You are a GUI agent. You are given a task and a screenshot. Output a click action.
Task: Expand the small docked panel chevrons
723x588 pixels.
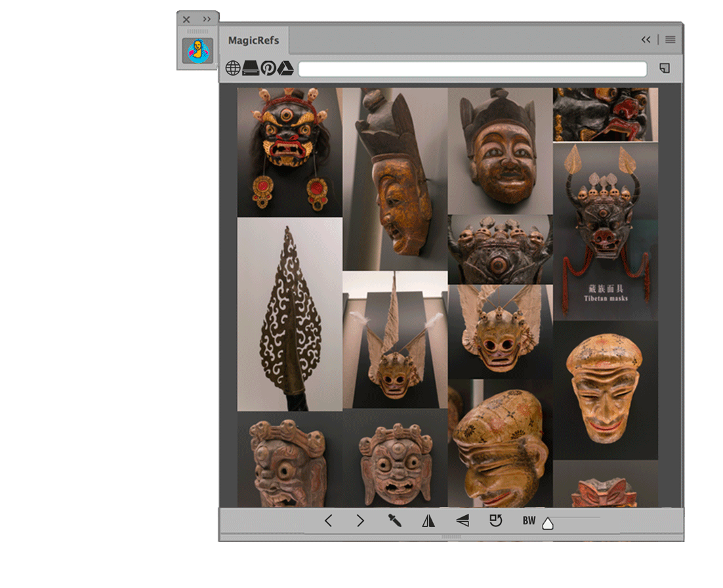[x=207, y=19]
